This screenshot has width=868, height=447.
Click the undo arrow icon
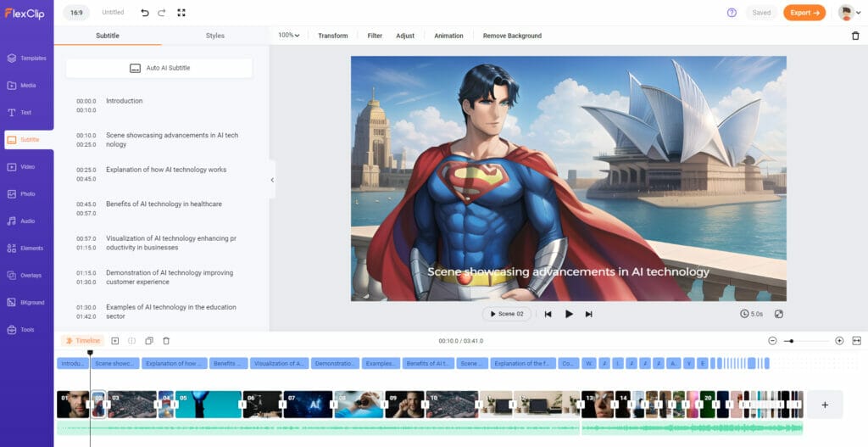click(145, 13)
